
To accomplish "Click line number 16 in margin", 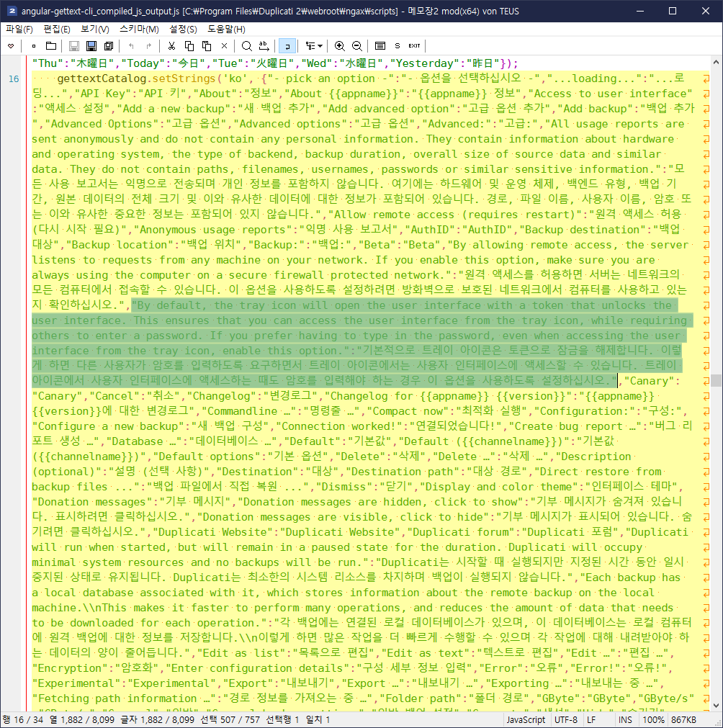I will coord(14,79).
